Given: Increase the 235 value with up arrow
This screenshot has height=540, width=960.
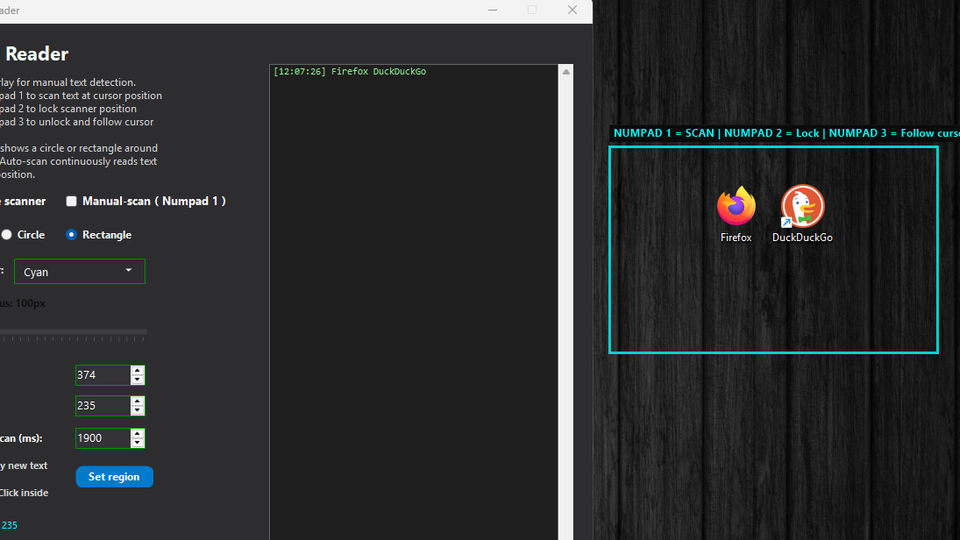Looking at the screenshot, I should 138,401.
